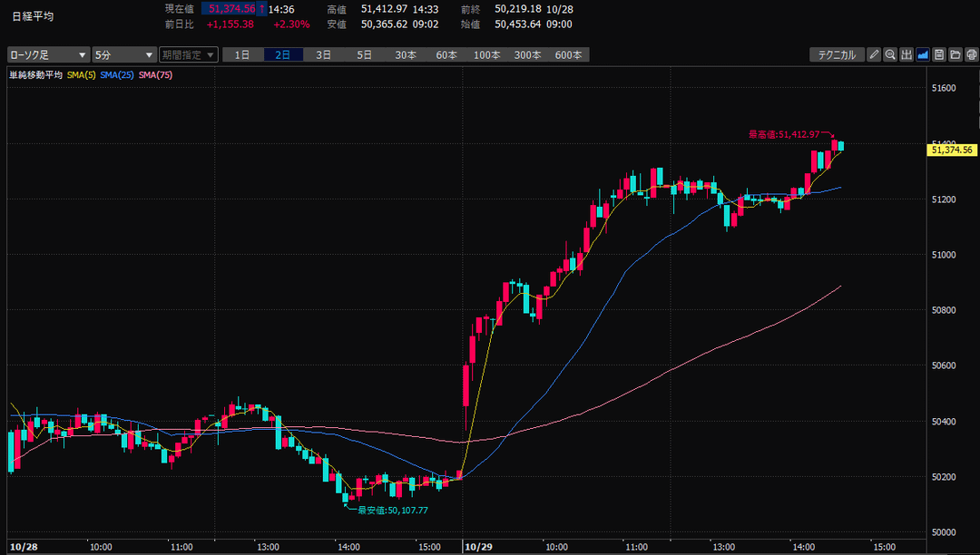Select the 1日 range tab
The height and width of the screenshot is (555, 980).
point(242,54)
